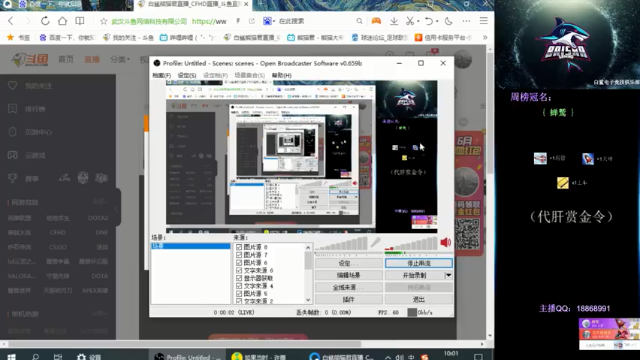Select the highlighted scene in 场景 list
Screen dimensions: 640x360
tap(191, 246)
